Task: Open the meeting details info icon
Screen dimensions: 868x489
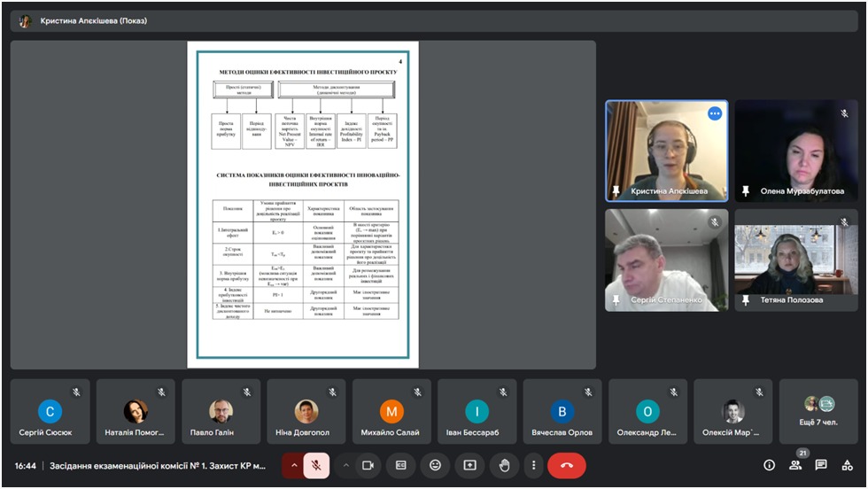Action: [769, 465]
